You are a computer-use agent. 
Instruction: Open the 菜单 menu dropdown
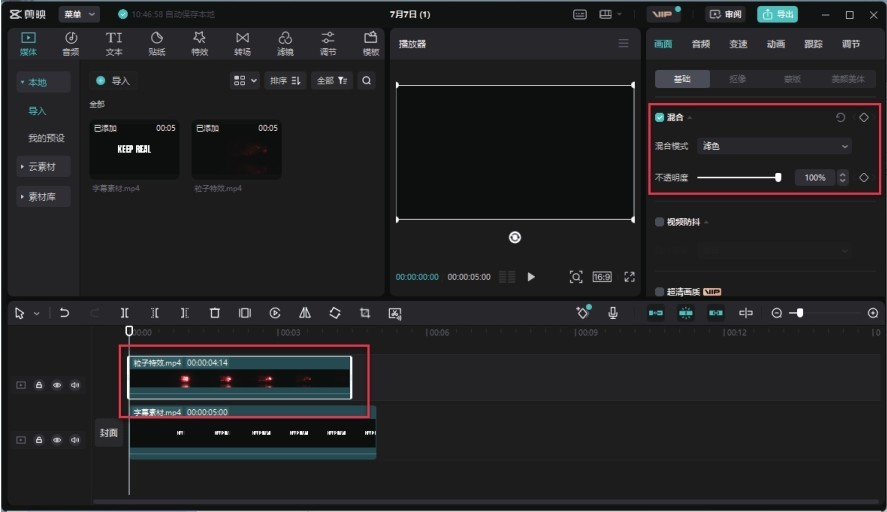click(79, 14)
